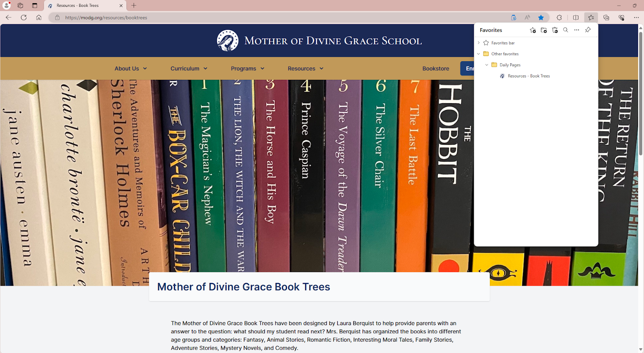Pin the Favorites panel
Image resolution: width=644 pixels, height=353 pixels.
point(588,30)
